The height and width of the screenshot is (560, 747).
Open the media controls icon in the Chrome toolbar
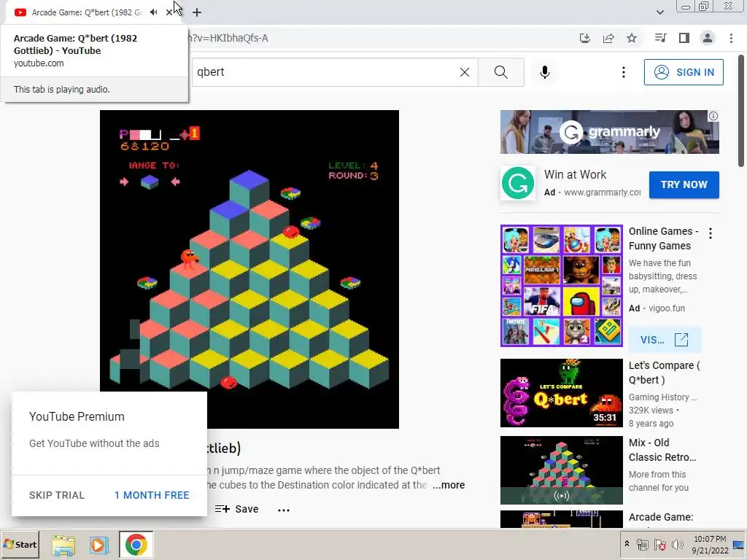[x=660, y=38]
